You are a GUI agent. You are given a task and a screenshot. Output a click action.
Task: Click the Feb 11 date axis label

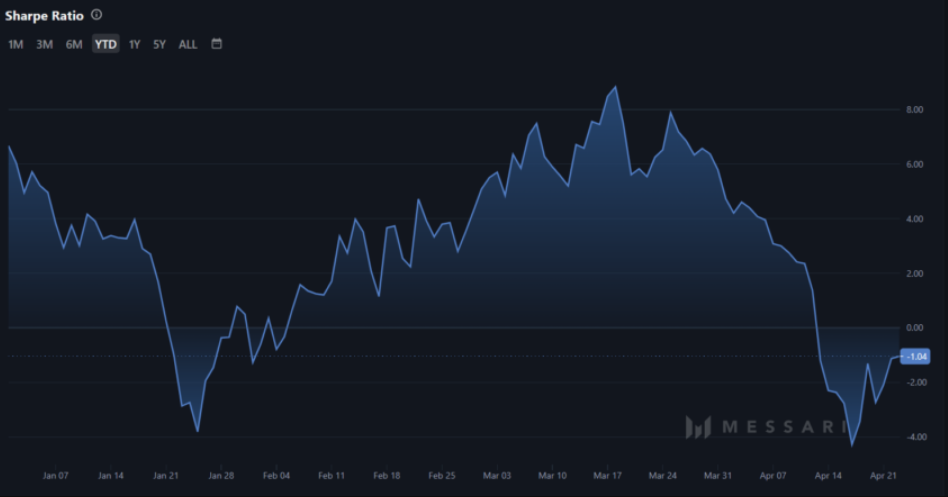coord(331,476)
